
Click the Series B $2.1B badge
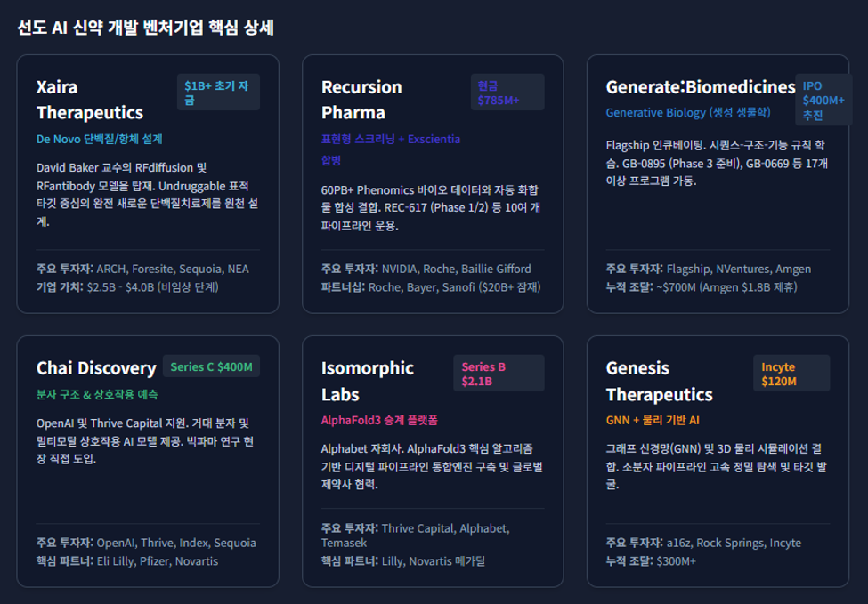pyautogui.click(x=499, y=374)
